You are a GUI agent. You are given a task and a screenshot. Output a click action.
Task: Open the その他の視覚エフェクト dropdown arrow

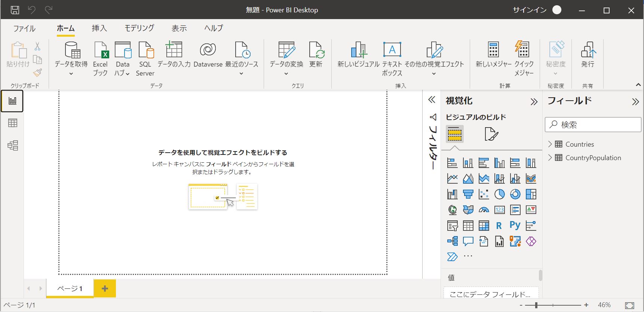tap(434, 74)
